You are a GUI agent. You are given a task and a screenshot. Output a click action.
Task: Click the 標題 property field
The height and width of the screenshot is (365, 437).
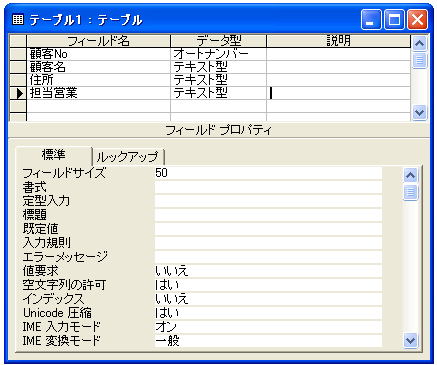point(268,215)
